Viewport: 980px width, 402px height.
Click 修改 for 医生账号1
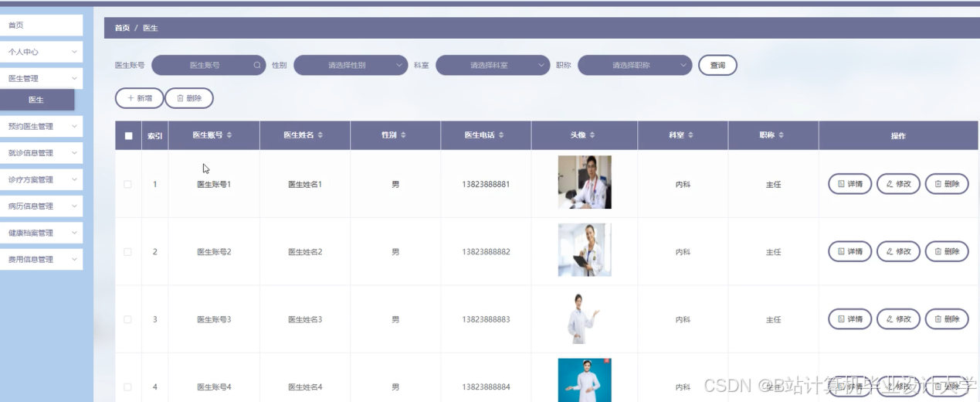[x=898, y=184]
